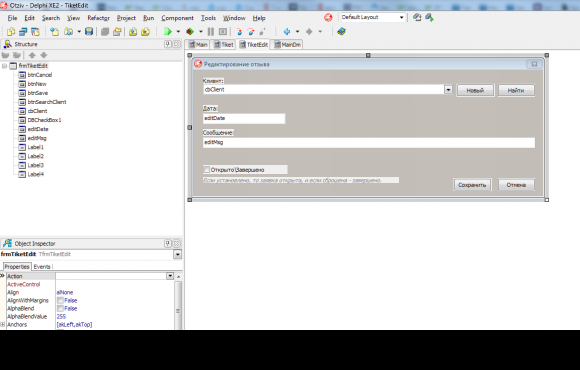Click the Object Inspector vertical scrollbar
580x370 pixels.
(x=178, y=303)
